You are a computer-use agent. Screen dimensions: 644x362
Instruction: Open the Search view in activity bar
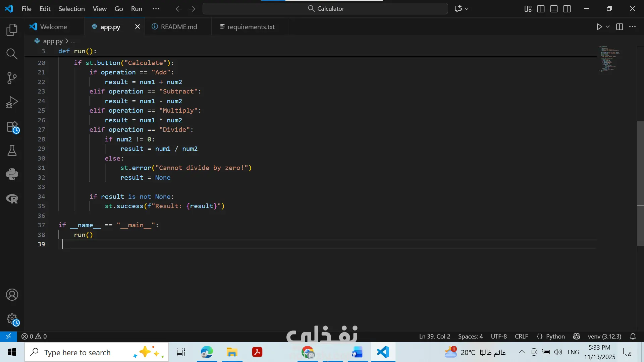point(12,54)
